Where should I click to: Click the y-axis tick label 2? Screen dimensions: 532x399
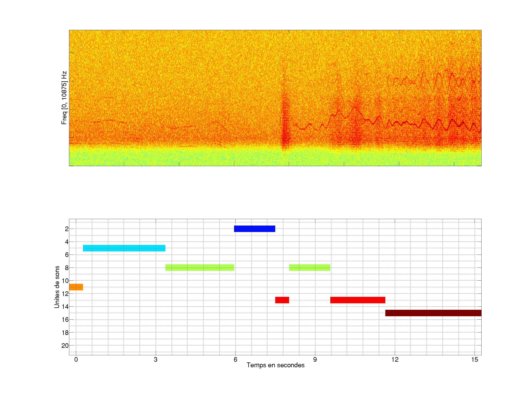click(67, 229)
